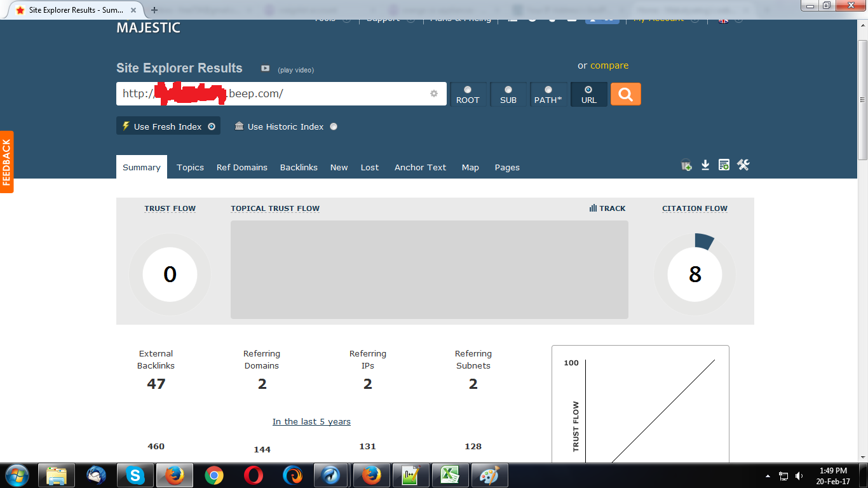
Task: Click the page scrollbar up arrow
Action: click(x=862, y=25)
